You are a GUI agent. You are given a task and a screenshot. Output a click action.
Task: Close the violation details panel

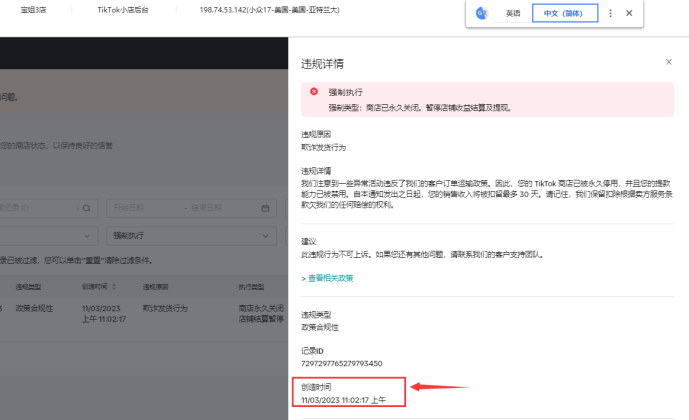(x=669, y=62)
